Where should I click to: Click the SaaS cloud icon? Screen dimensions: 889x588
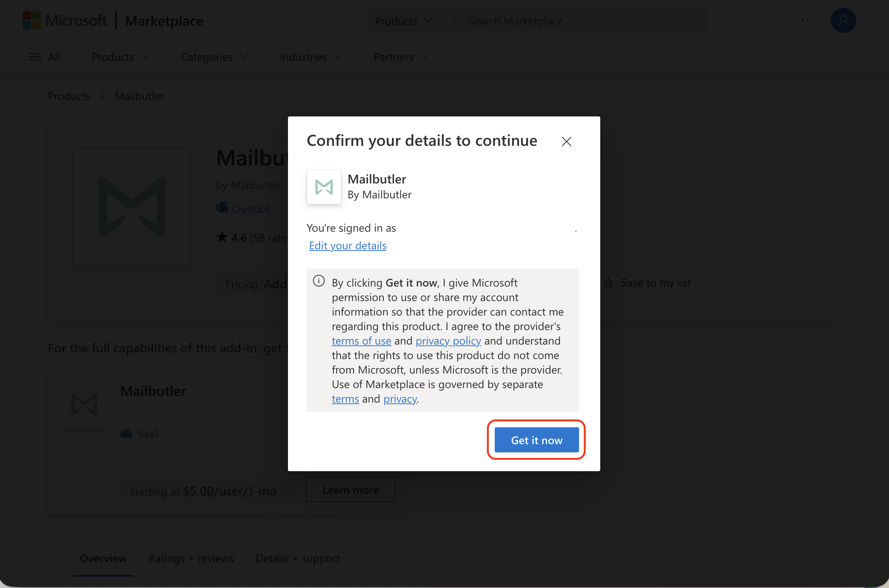pyautogui.click(x=126, y=434)
